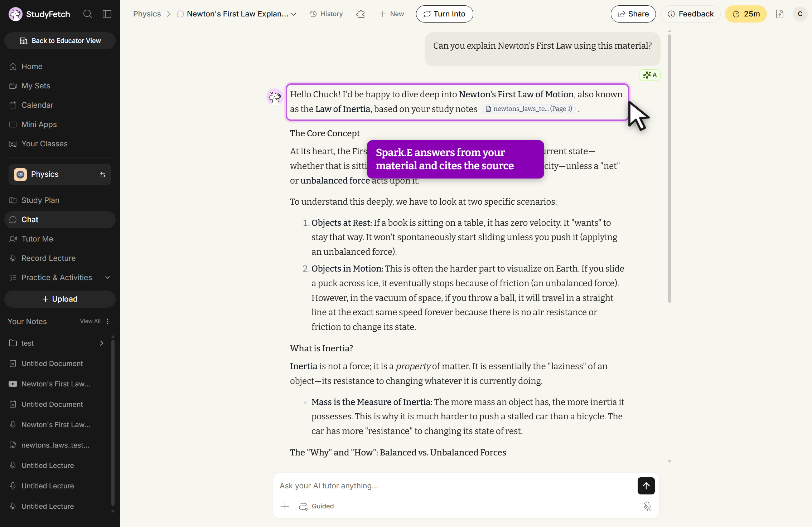Click scroll down arrow of chat scrollbar
The width and height of the screenshot is (812, 527).
(x=670, y=462)
